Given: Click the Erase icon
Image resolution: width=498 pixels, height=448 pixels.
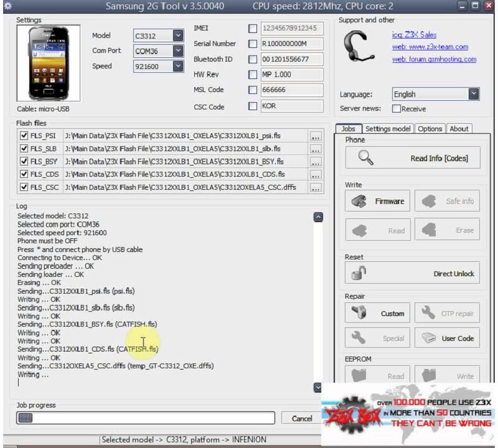Looking at the screenshot, I should (x=429, y=230).
